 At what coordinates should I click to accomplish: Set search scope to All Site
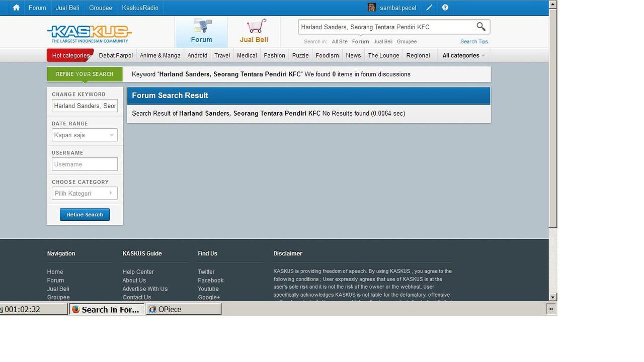point(340,42)
